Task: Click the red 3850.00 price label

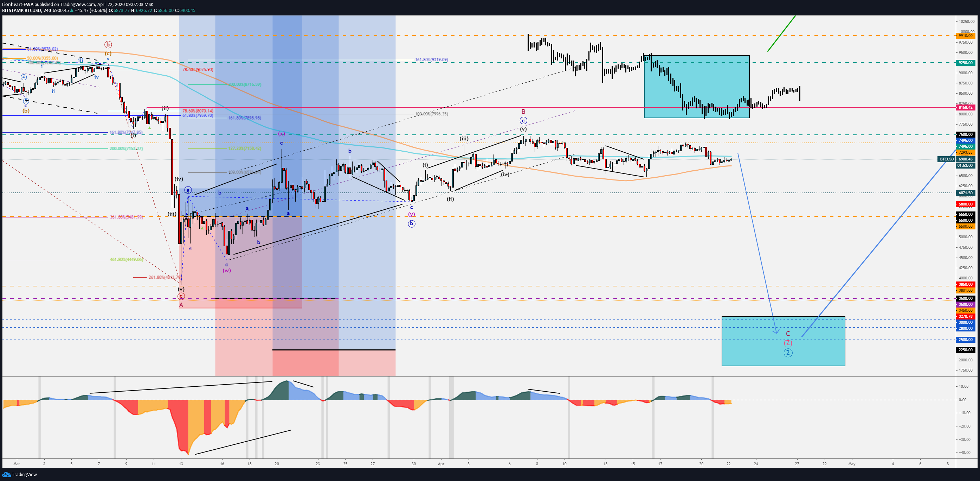Action: click(x=966, y=285)
